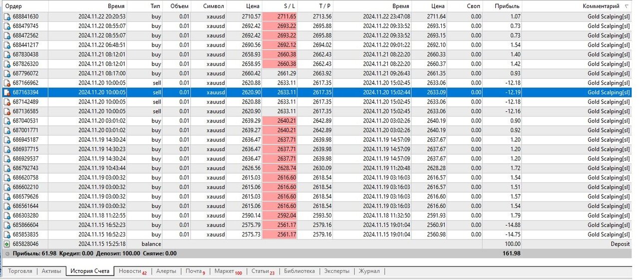This screenshot has height=280, width=644.
Task: Click the order icon for 686602210
Action: [7, 187]
